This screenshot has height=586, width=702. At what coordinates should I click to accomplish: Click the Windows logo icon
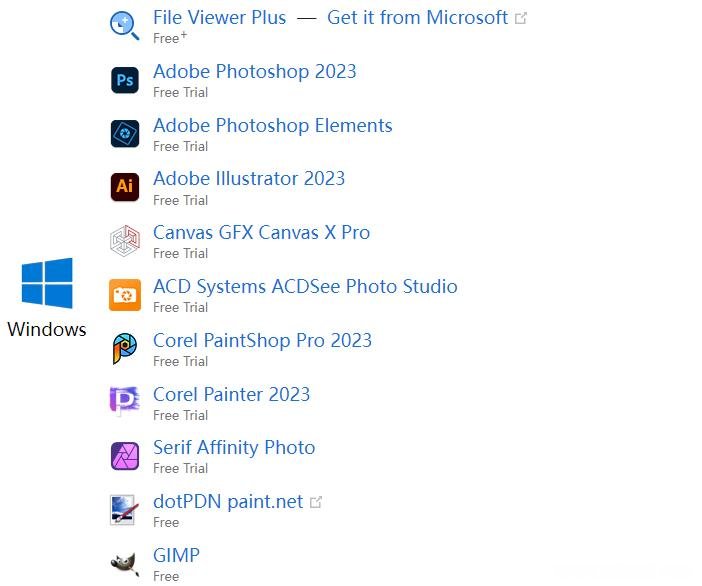pyautogui.click(x=47, y=283)
